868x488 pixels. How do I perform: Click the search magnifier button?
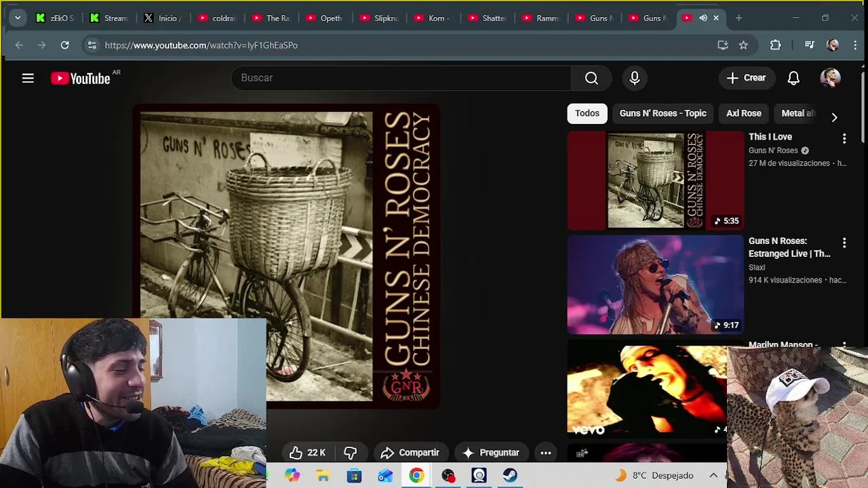[591, 78]
